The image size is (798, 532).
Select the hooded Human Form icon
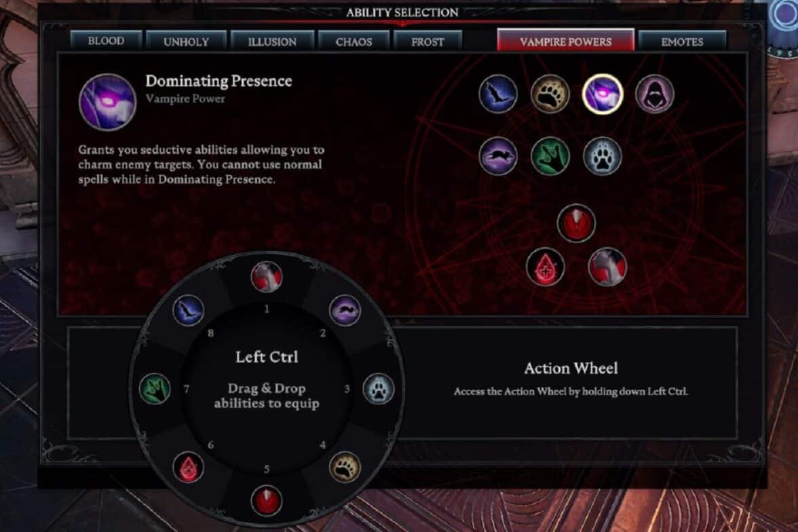pyautogui.click(x=654, y=94)
